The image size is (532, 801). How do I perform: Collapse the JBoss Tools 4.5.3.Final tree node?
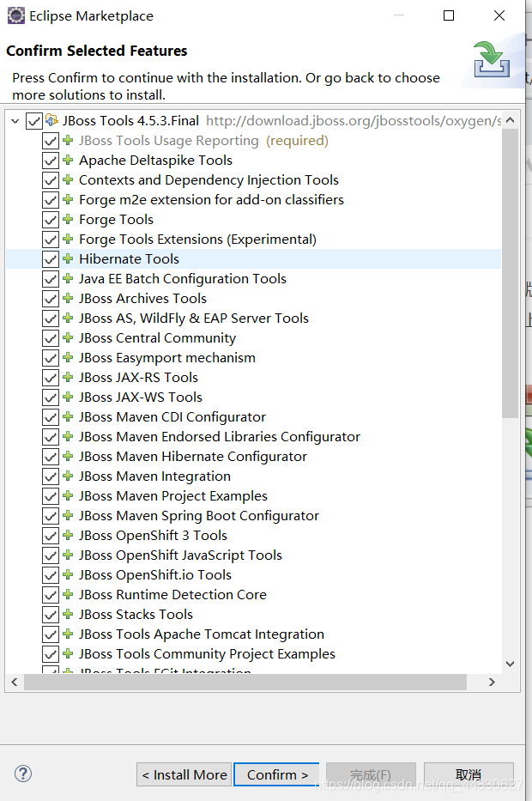(x=15, y=121)
